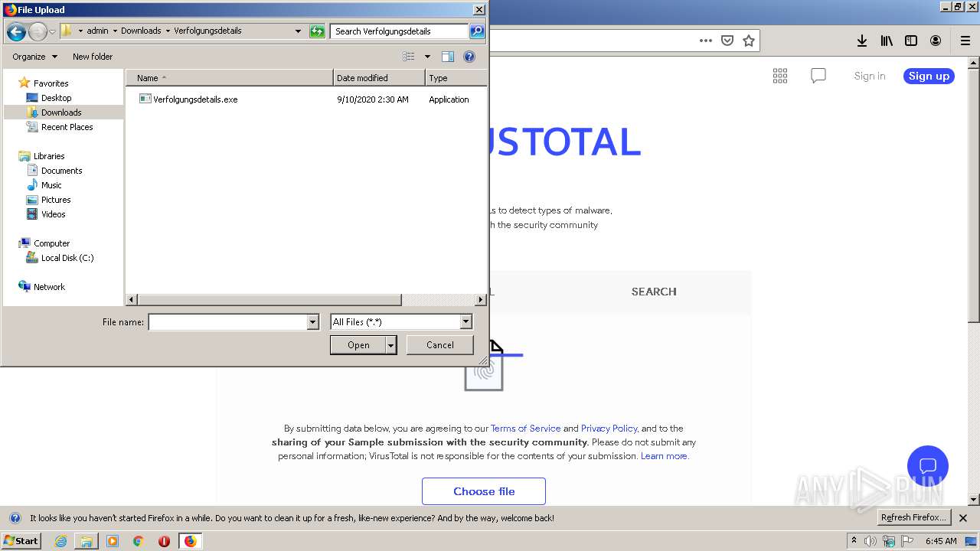Click the help question mark icon
980x551 pixels.
point(469,57)
